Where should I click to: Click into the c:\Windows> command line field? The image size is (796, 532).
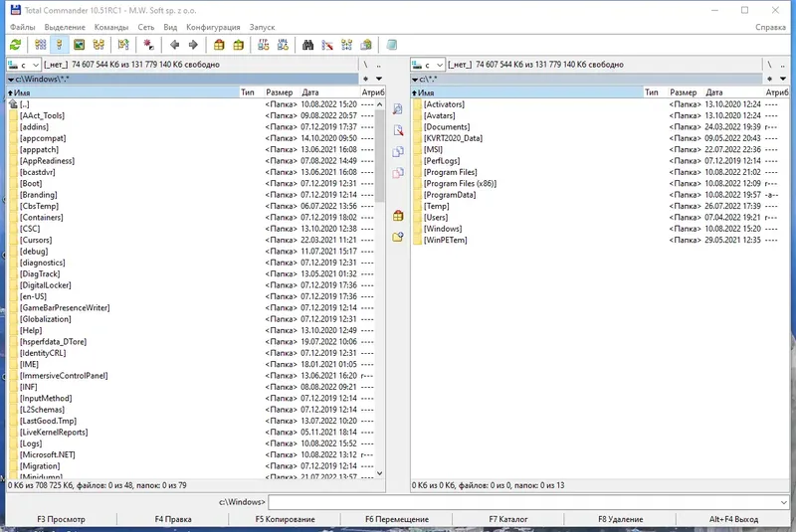click(523, 502)
